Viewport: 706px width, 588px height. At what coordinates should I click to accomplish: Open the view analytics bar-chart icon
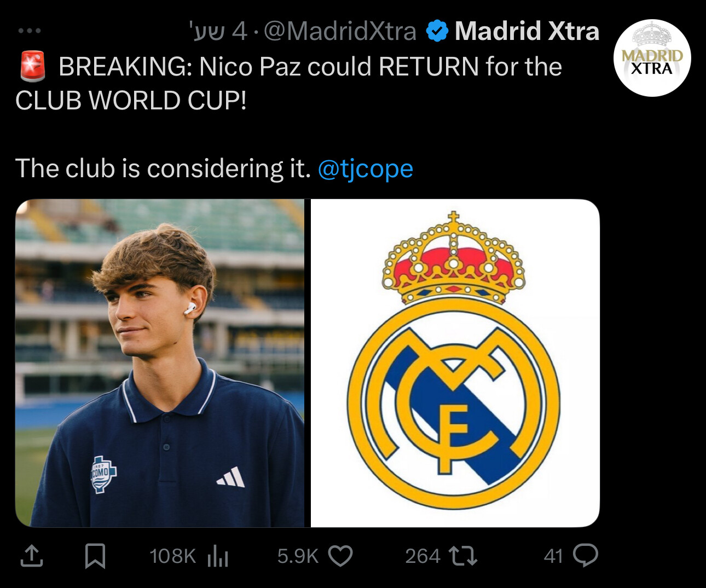[218, 556]
